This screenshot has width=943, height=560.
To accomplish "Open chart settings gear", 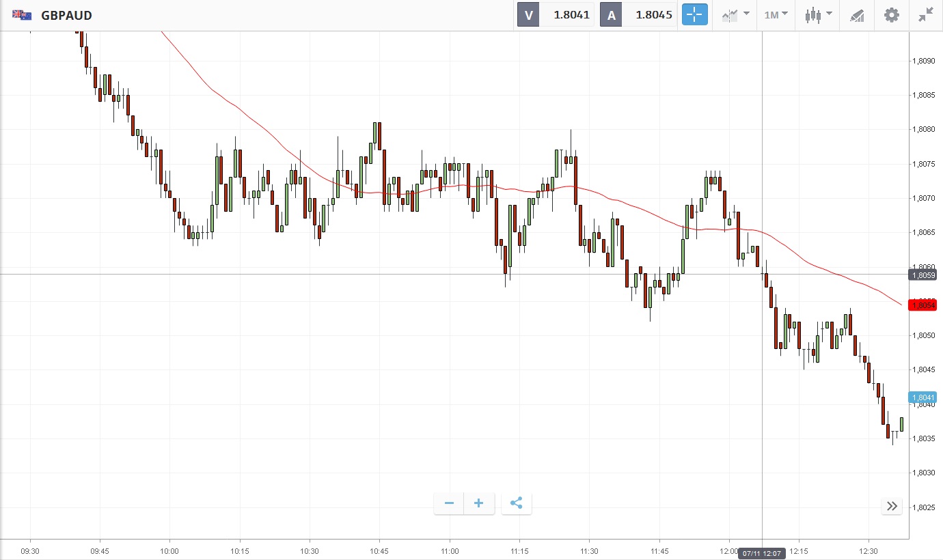I will [892, 15].
